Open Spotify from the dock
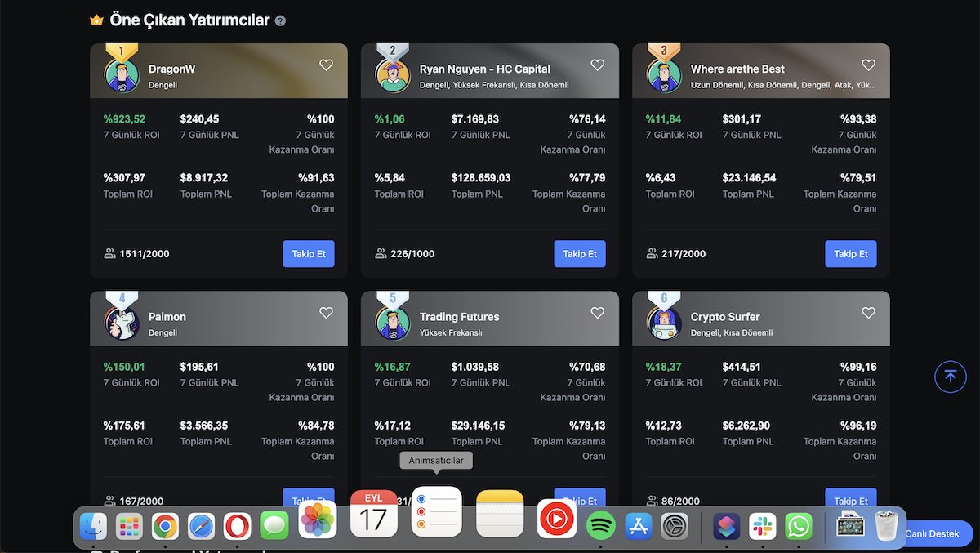980x553 pixels. point(600,525)
